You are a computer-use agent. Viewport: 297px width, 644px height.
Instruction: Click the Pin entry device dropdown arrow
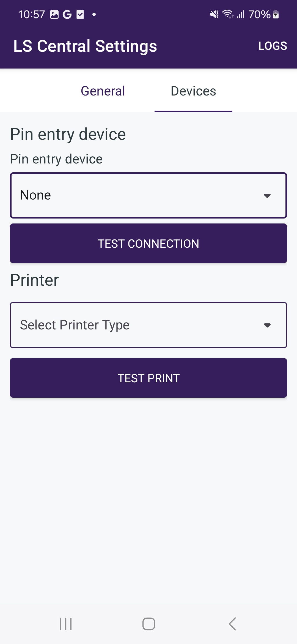tap(267, 196)
